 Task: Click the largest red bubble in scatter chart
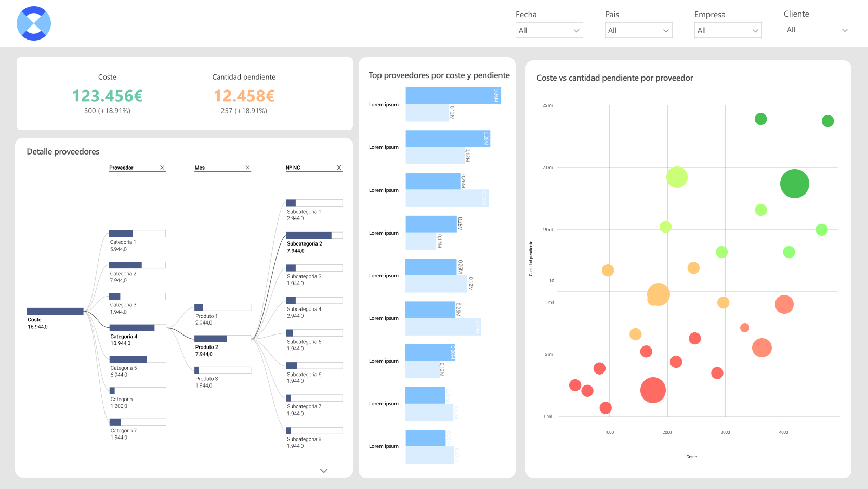pyautogui.click(x=653, y=390)
